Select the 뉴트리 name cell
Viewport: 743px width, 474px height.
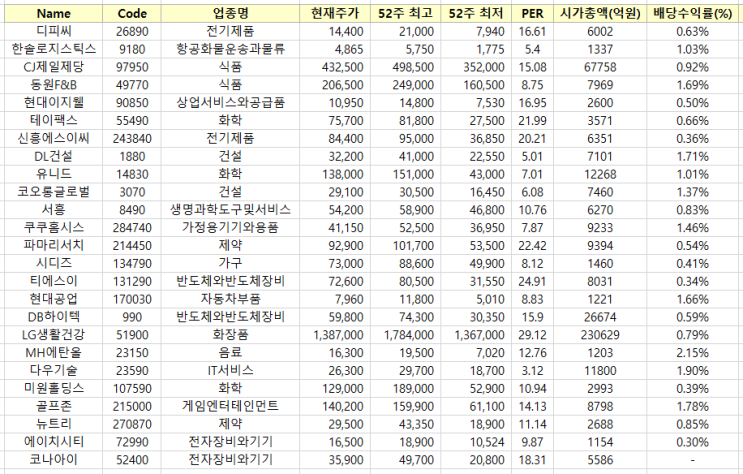pyautogui.click(x=54, y=424)
